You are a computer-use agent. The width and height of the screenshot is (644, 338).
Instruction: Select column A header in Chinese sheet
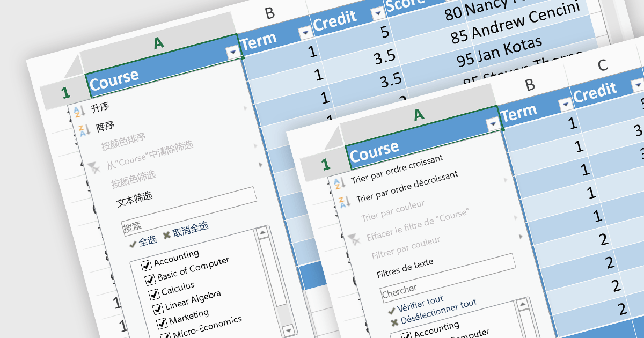coord(158,43)
